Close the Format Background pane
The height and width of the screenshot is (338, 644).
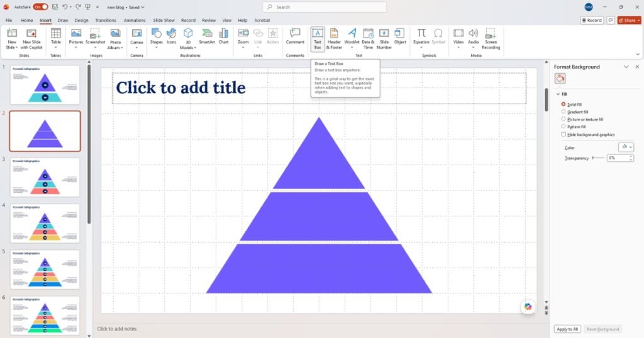click(x=637, y=67)
